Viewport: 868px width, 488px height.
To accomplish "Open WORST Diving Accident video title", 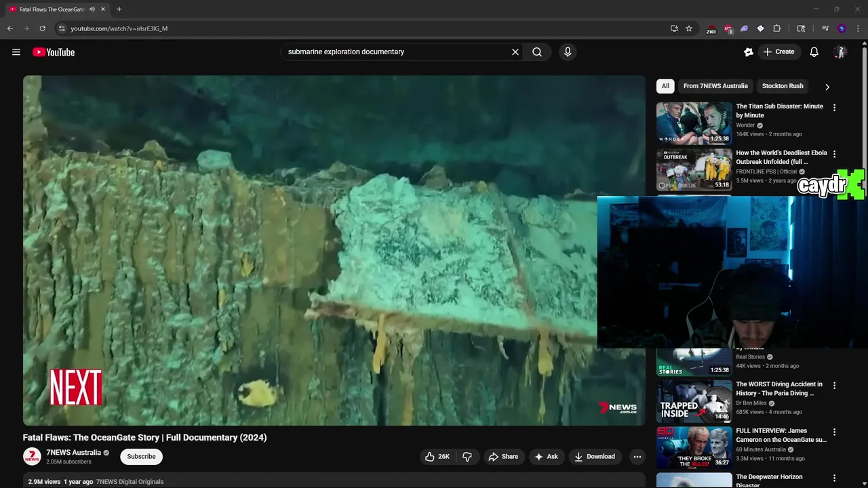I will [779, 389].
